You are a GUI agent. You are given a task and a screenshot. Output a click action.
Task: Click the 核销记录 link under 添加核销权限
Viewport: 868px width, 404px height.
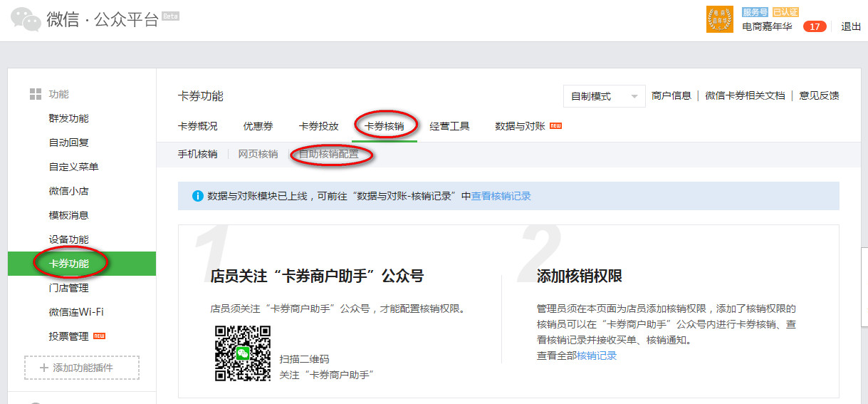click(x=597, y=356)
